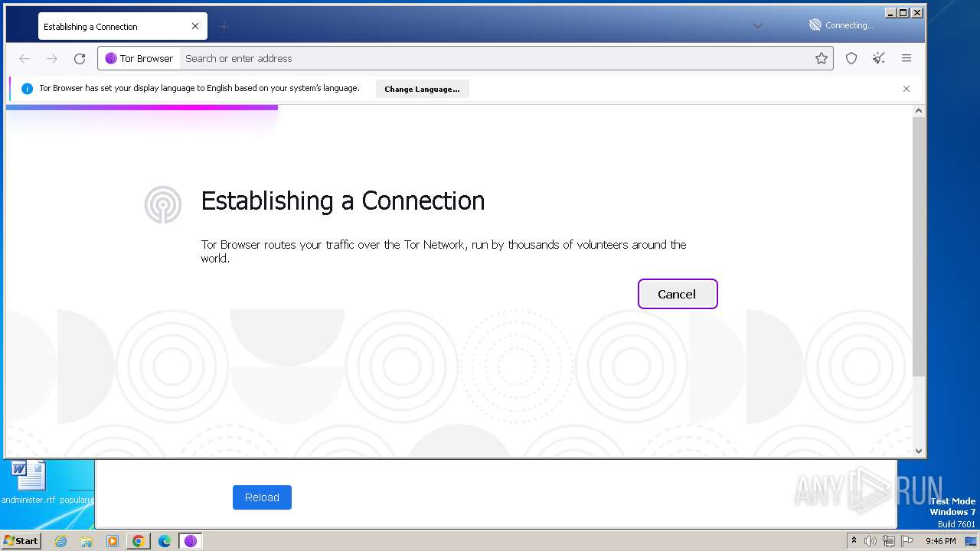Viewport: 980px width, 551px height.
Task: Open Windows Media Player from taskbar
Action: click(x=113, y=541)
